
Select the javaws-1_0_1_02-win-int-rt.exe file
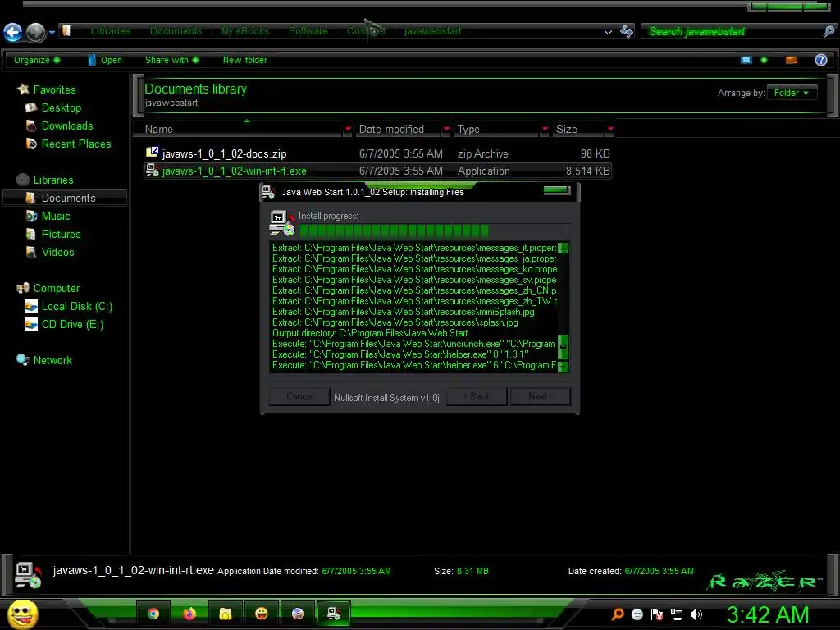[377, 171]
